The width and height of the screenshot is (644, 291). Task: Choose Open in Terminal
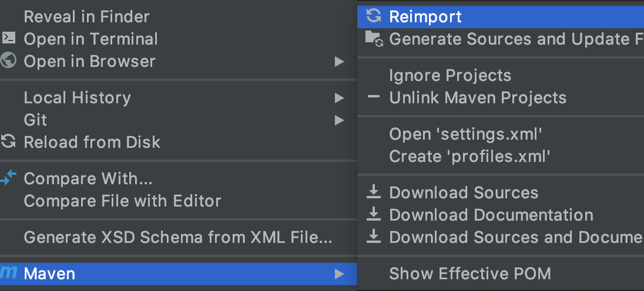[x=178, y=39]
